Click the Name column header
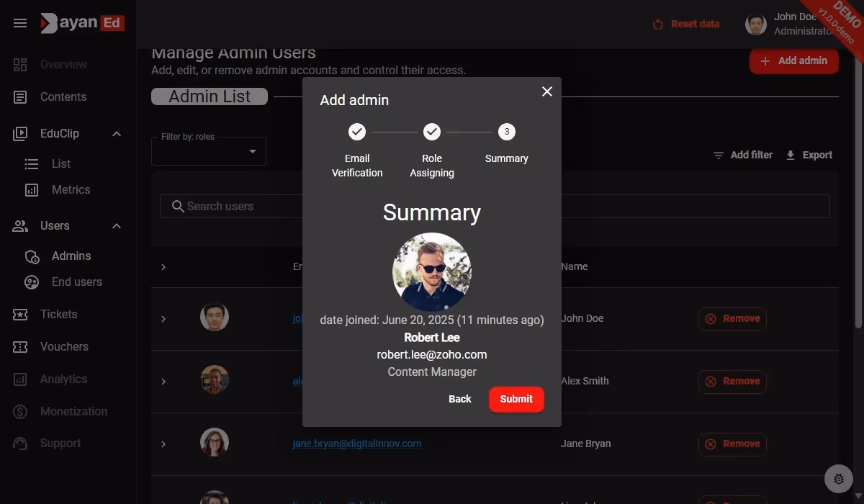This screenshot has height=504, width=864. click(575, 267)
